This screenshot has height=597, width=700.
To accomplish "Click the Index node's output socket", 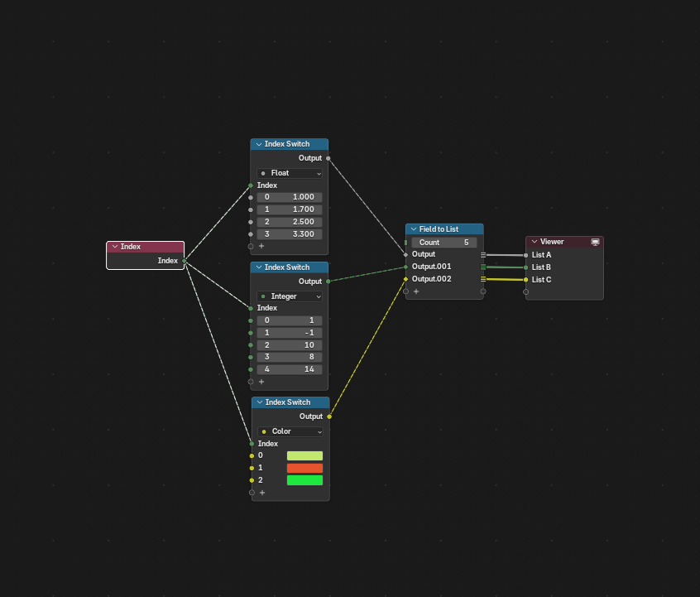I will tap(184, 261).
